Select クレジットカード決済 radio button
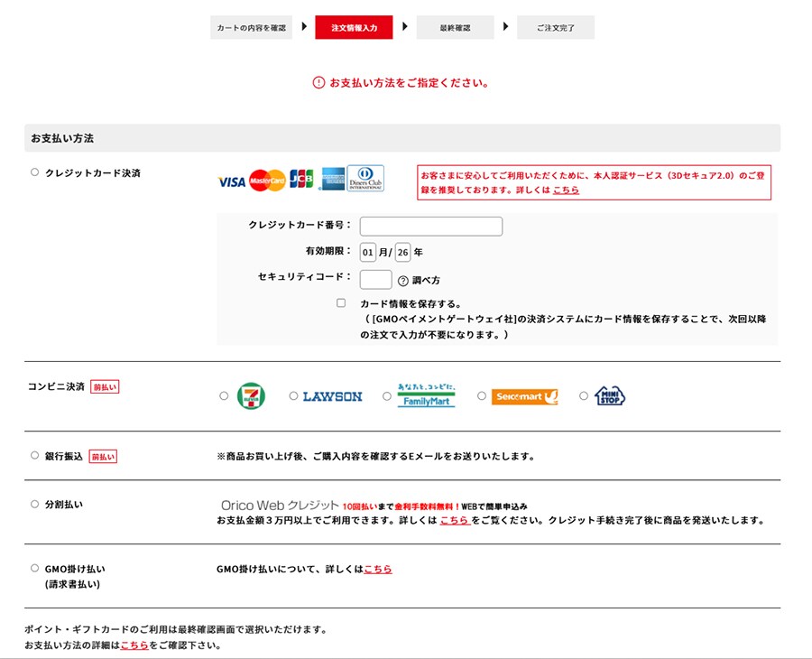812x659 pixels. pyautogui.click(x=34, y=172)
